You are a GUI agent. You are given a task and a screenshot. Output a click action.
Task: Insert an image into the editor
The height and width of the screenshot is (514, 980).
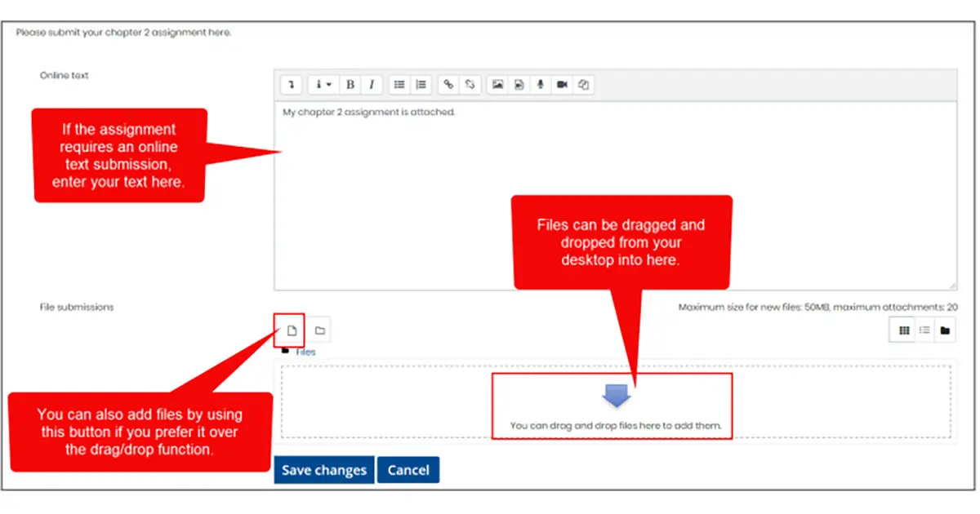[x=497, y=84]
